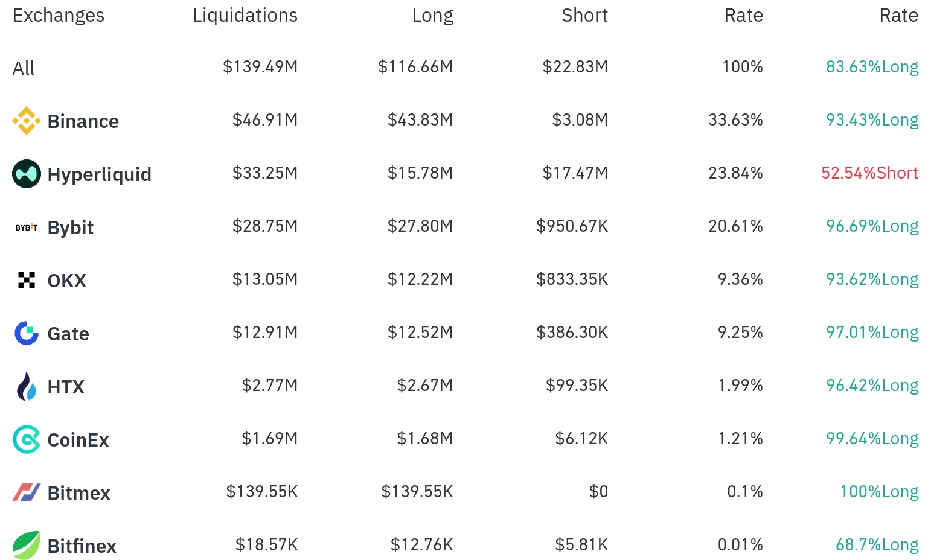The height and width of the screenshot is (560, 931).
Task: Click the CoinEx logo icon
Action: point(26,439)
